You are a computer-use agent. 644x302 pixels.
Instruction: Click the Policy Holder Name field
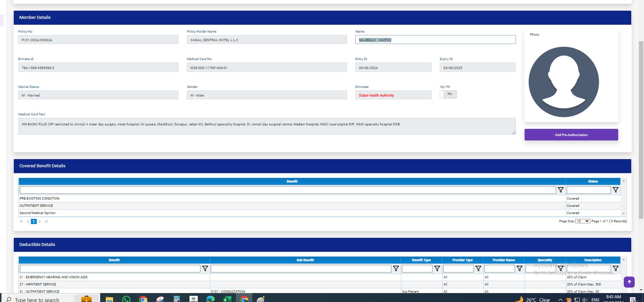tap(267, 40)
